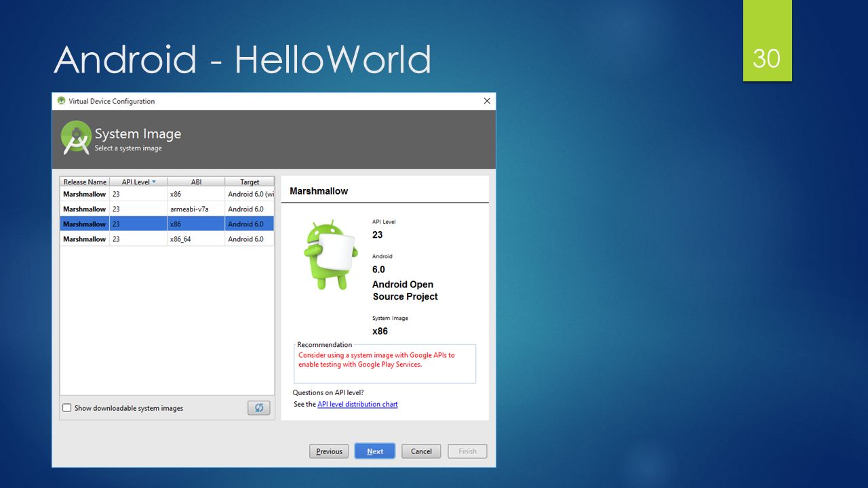
Task: Click the API Level 23 value in details
Action: [x=378, y=235]
